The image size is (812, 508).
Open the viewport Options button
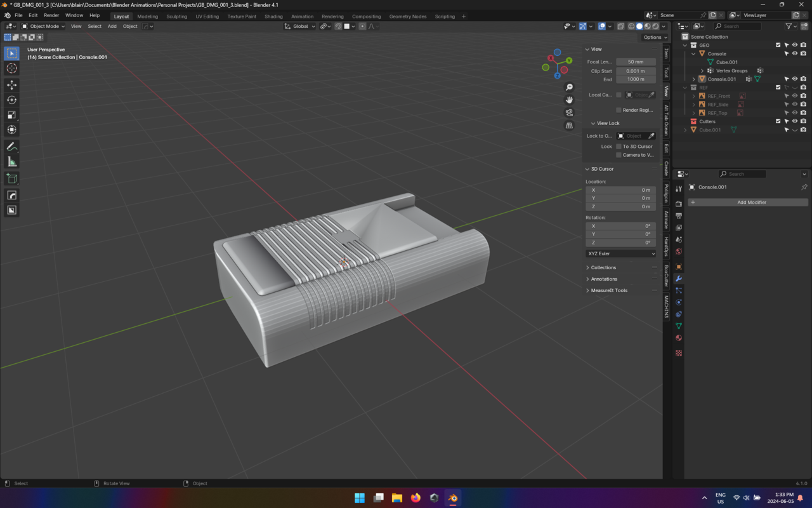click(654, 37)
